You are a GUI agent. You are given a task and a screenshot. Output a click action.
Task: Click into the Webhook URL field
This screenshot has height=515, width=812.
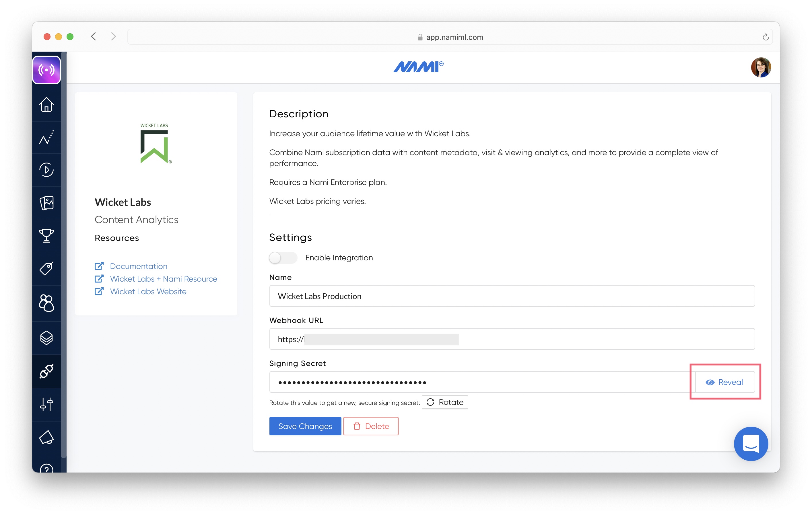click(x=512, y=339)
